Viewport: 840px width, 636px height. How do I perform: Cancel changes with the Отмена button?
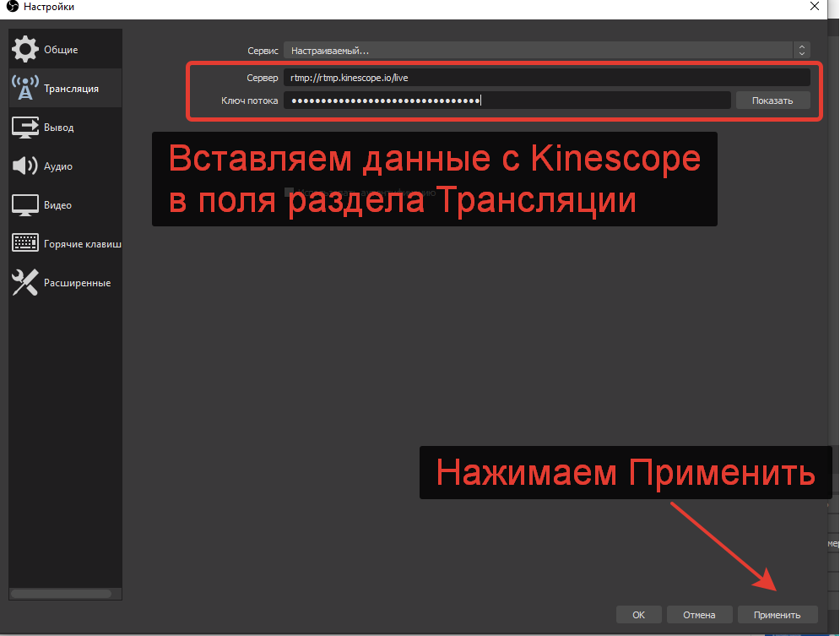(x=699, y=615)
